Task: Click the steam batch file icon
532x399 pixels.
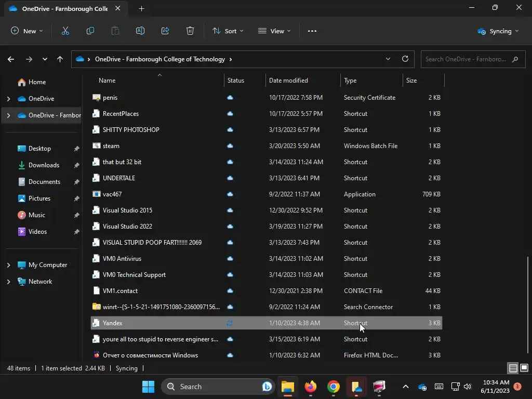Action: pyautogui.click(x=96, y=145)
